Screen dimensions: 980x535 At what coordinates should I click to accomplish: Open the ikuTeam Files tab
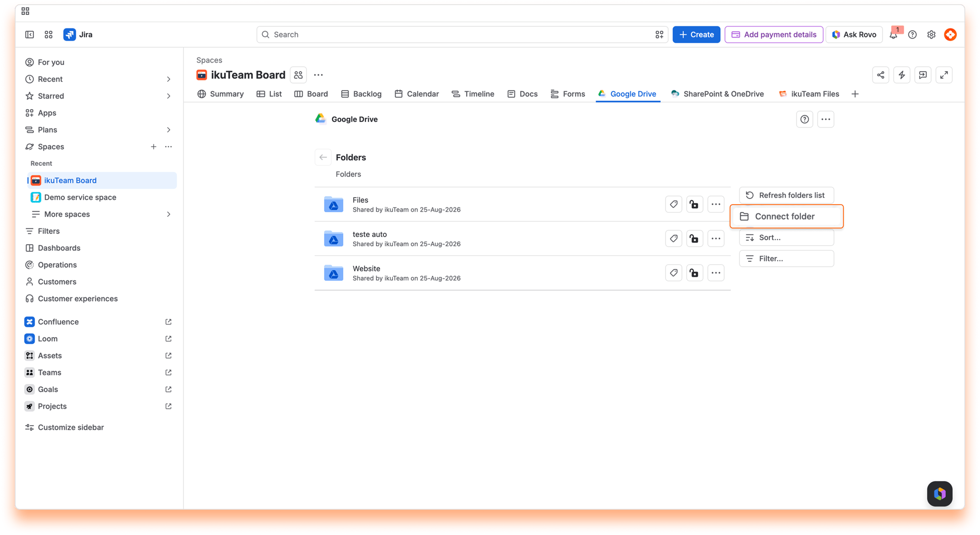[x=809, y=94]
